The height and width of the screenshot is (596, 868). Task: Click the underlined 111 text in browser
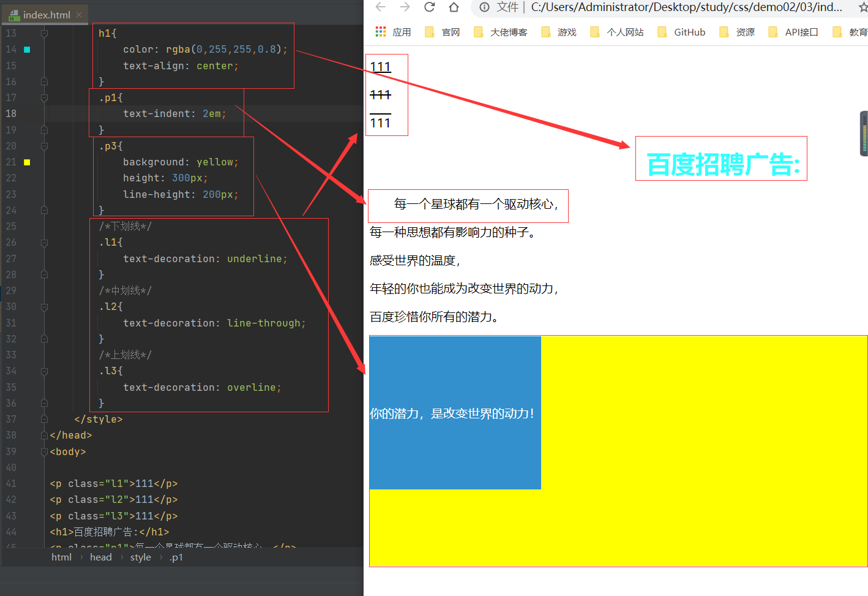pos(380,67)
